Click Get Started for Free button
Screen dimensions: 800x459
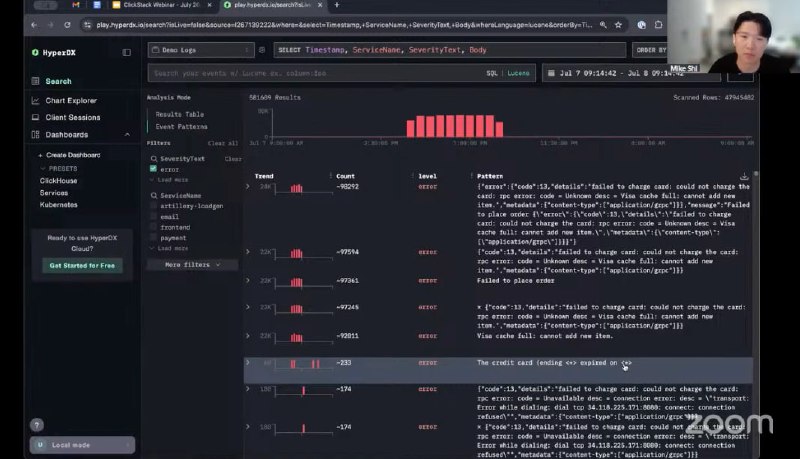pos(82,266)
